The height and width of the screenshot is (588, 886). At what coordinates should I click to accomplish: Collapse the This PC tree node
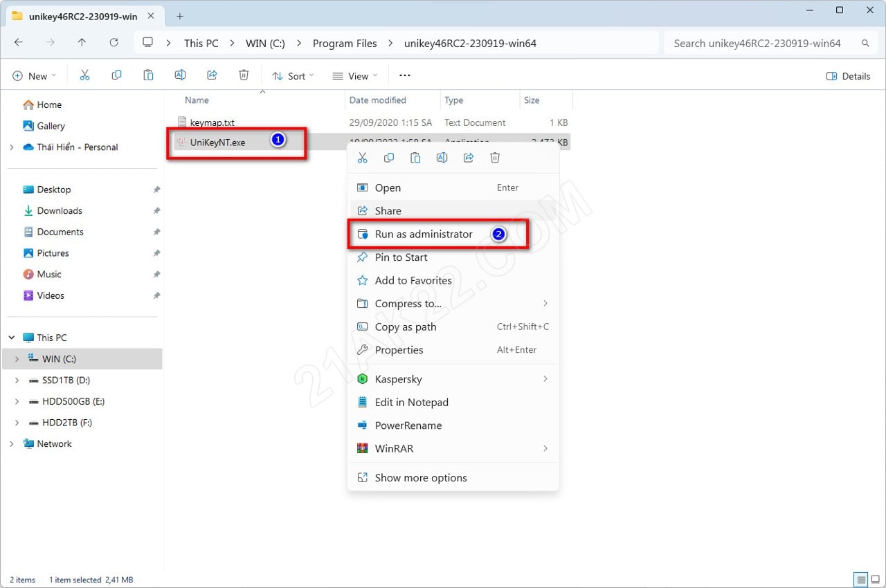coord(11,338)
